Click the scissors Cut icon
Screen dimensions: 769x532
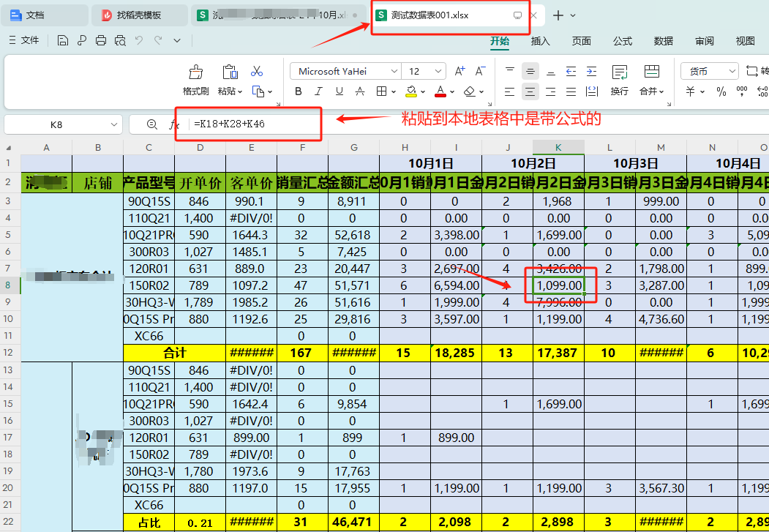[x=257, y=72]
